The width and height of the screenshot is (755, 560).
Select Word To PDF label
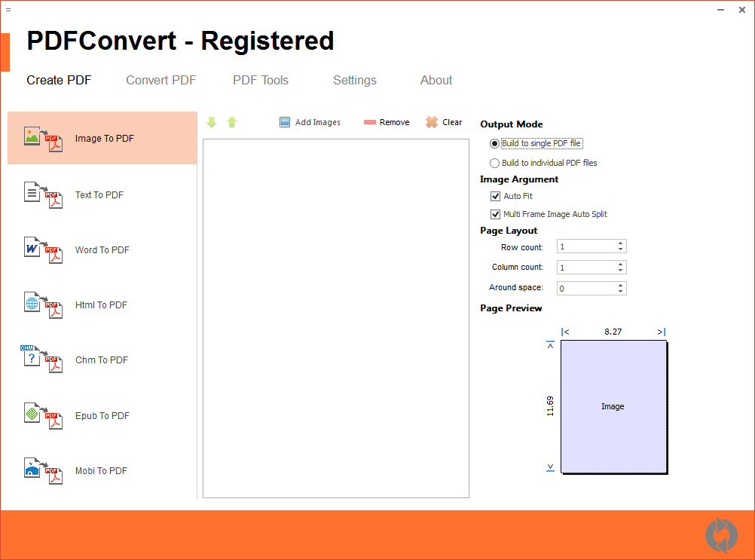102,250
